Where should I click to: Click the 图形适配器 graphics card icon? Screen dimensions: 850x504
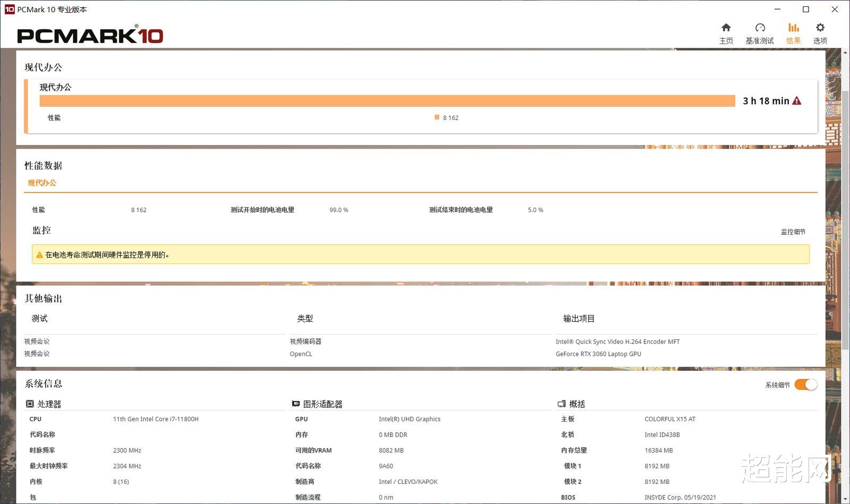[x=296, y=404]
